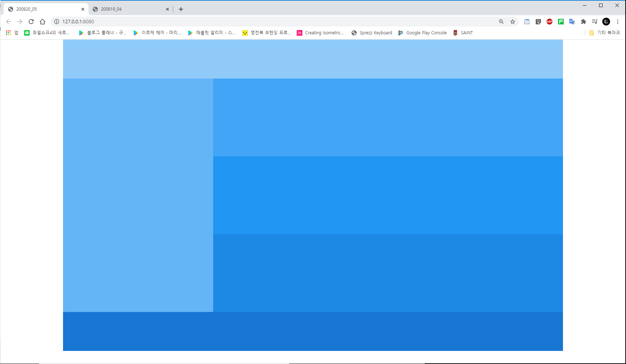The height and width of the screenshot is (364, 626).
Task: Open the 명전복 브랜딩 프로... bookmark
Action: pos(267,33)
